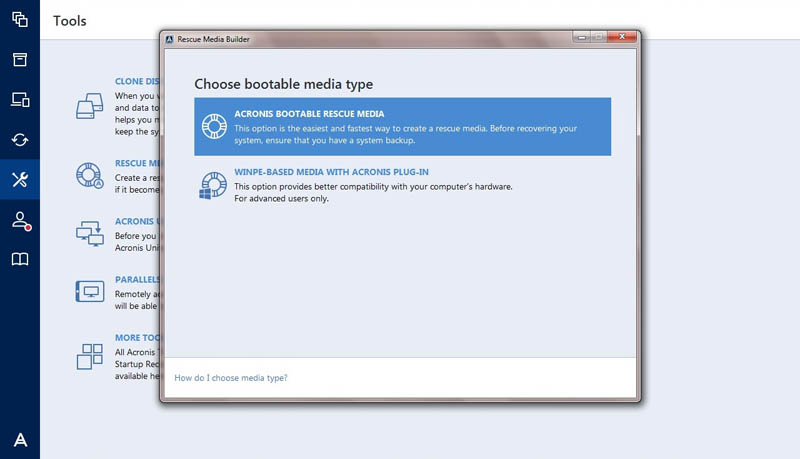Click the Parallels Access tool icon
800x459 pixels.
pos(90,291)
